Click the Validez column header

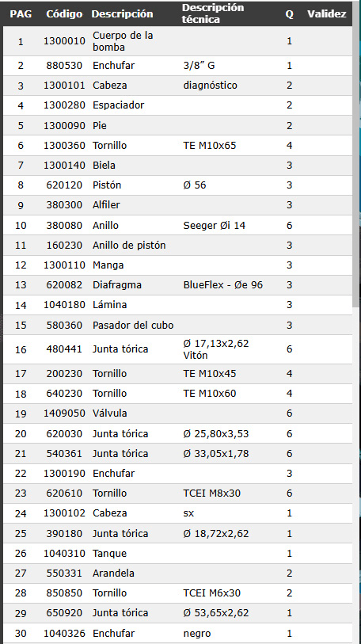[x=326, y=14]
